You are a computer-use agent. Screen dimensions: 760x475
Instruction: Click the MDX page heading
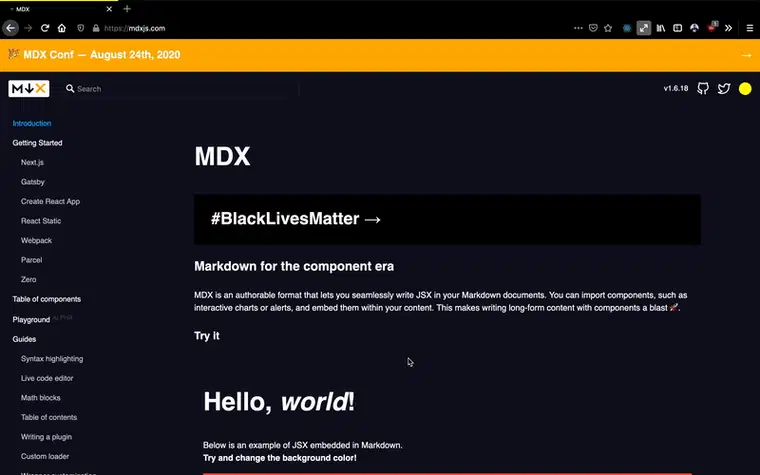pos(222,157)
